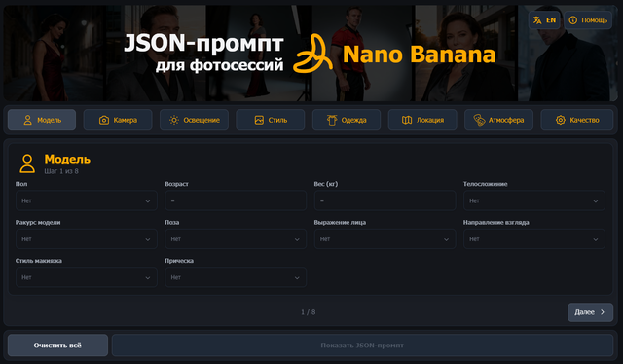The width and height of the screenshot is (623, 364).
Task: Open the Ракурс модели dropdown
Action: 87,239
